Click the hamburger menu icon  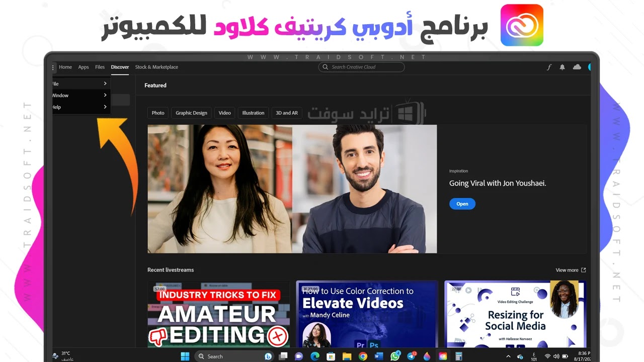[x=53, y=67]
